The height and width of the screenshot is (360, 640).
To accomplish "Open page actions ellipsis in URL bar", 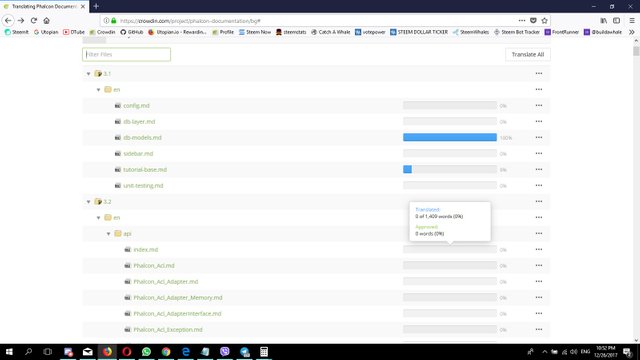I will 522,20.
